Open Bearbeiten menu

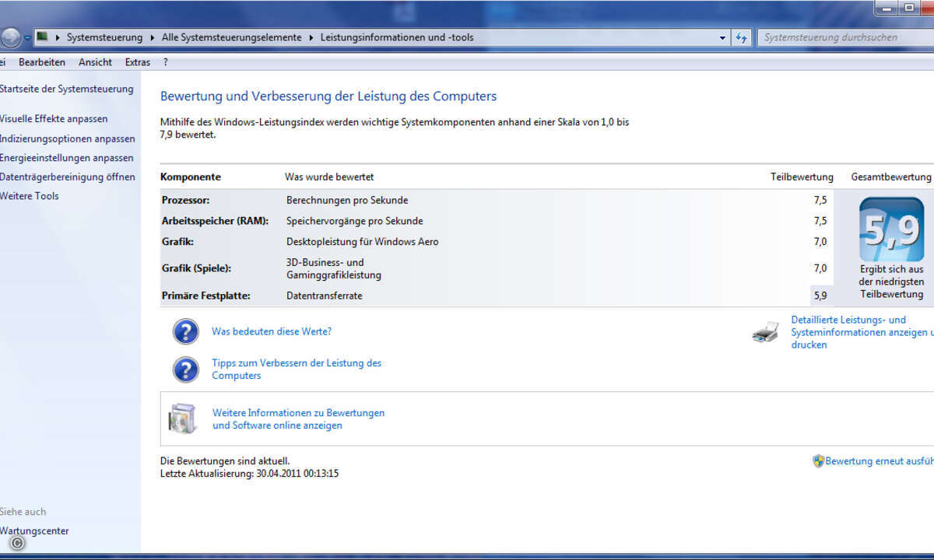(42, 62)
